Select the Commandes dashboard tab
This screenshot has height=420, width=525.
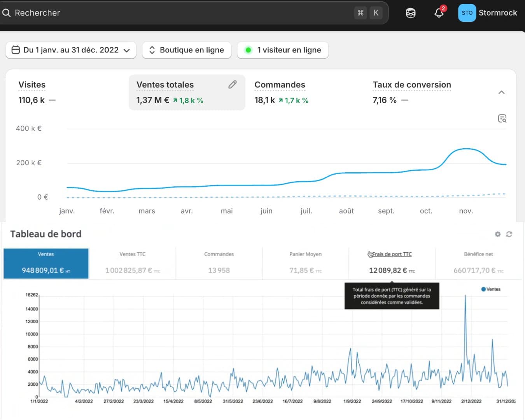[x=219, y=263]
